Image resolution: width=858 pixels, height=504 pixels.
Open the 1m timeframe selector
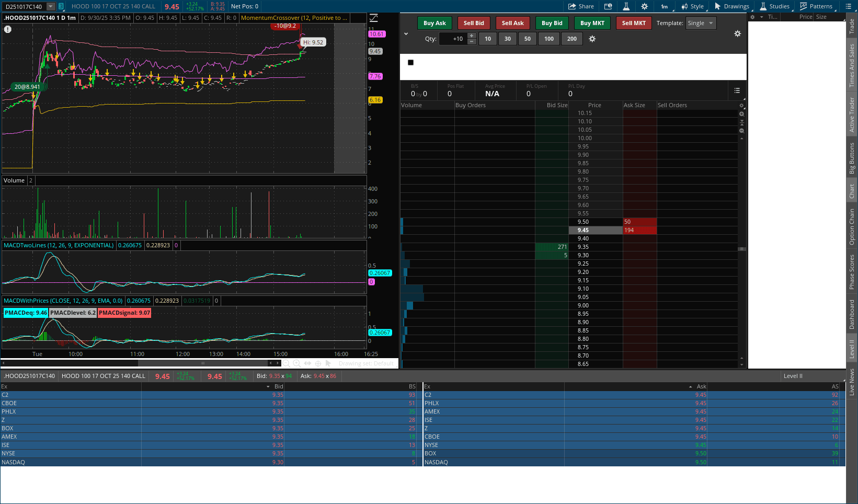pyautogui.click(x=664, y=6)
